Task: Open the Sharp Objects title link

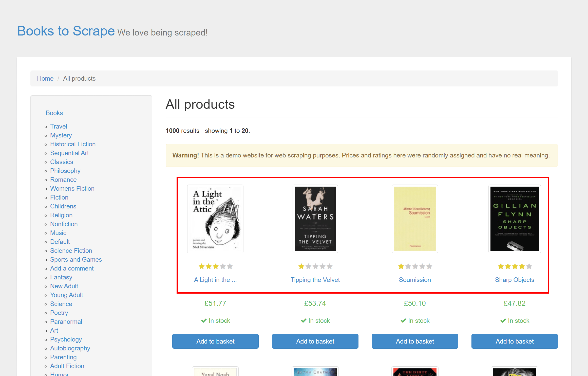Action: coord(515,280)
